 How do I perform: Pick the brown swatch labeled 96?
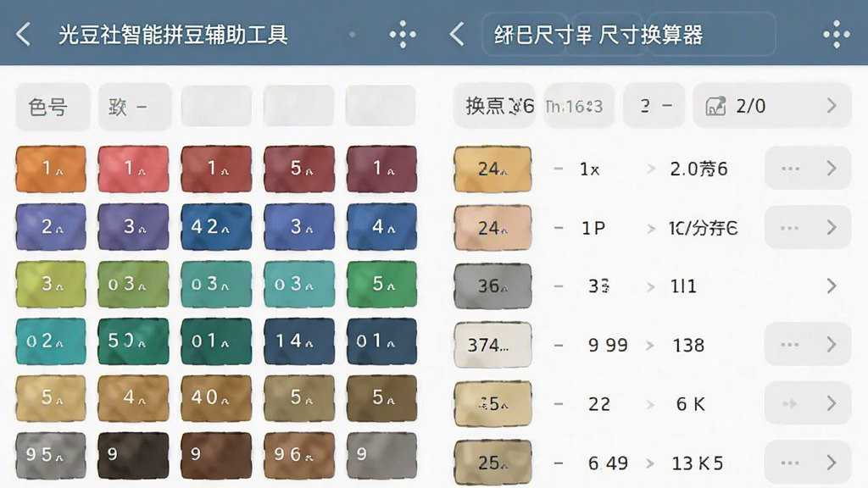coord(299,455)
